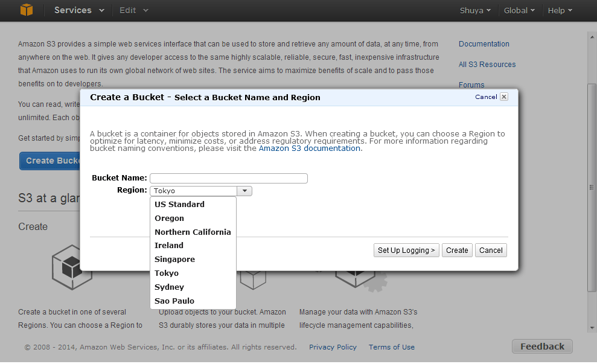This screenshot has width=597, height=364.
Task: Type in the Bucket Name field
Action: click(229, 178)
